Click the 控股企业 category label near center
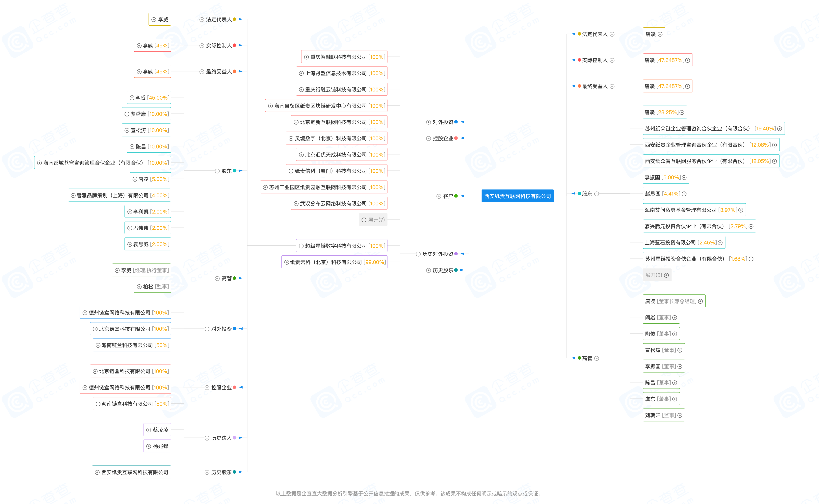Image resolution: width=819 pixels, height=504 pixels. [x=443, y=139]
